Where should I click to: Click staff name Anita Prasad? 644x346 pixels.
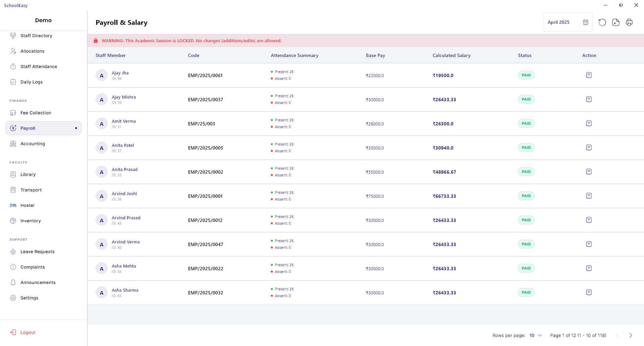pyautogui.click(x=125, y=169)
